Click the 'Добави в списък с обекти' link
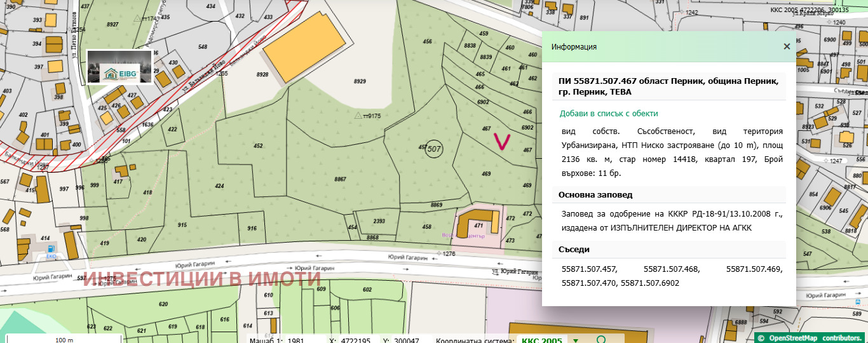 (609, 114)
